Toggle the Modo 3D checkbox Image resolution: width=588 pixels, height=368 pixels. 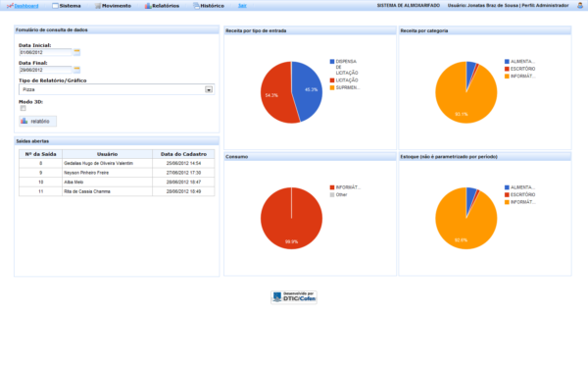[24, 108]
